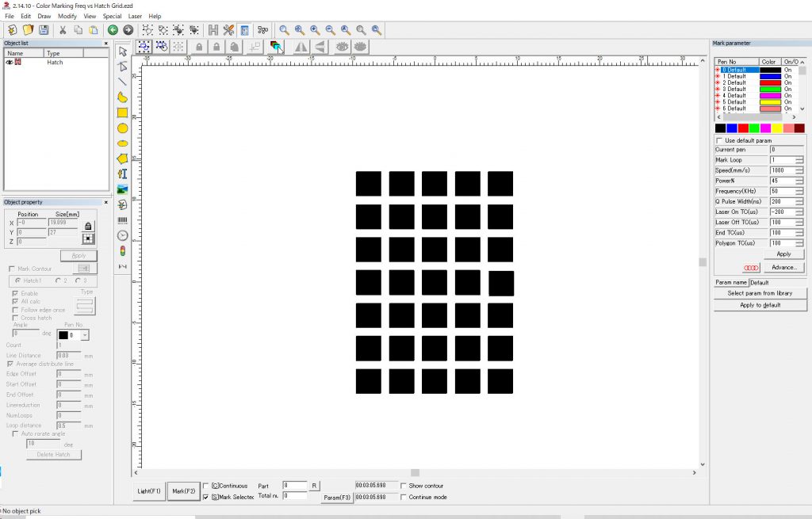Image resolution: width=812 pixels, height=519 pixels.
Task: Click the Apply to default button
Action: (x=760, y=305)
